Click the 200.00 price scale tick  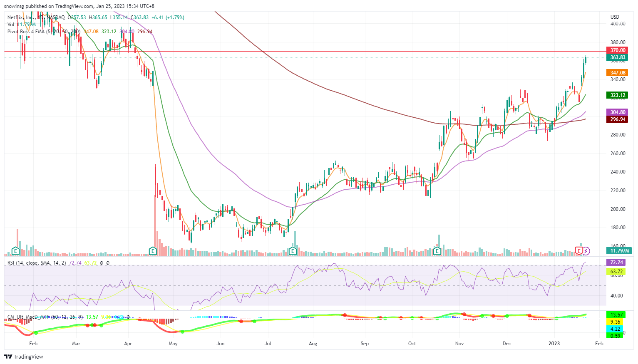point(618,209)
